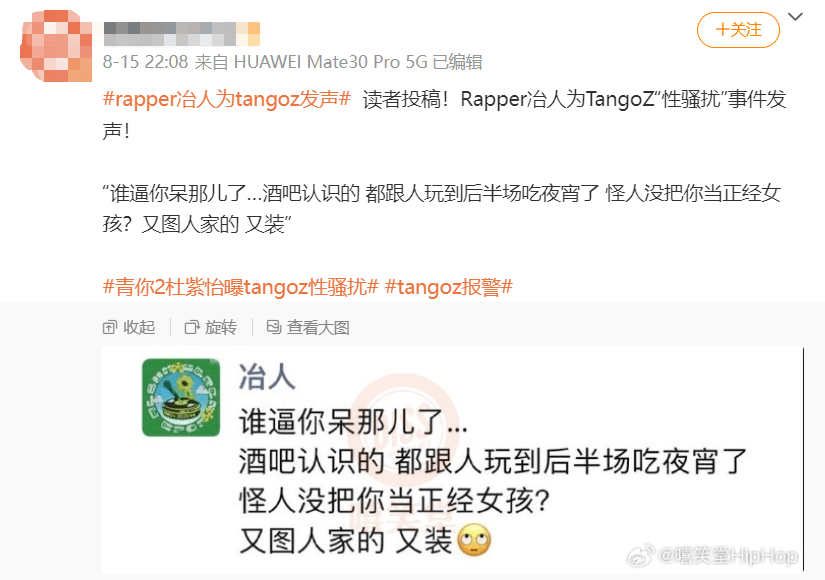825x580 pixels.
Task: Click the green sunflower avatar in image
Action: pos(181,397)
